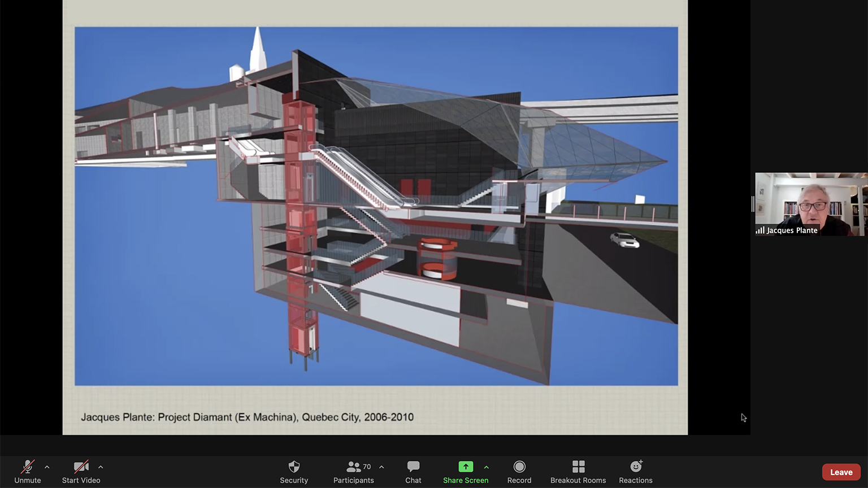Open the Participants panel icon

(353, 467)
